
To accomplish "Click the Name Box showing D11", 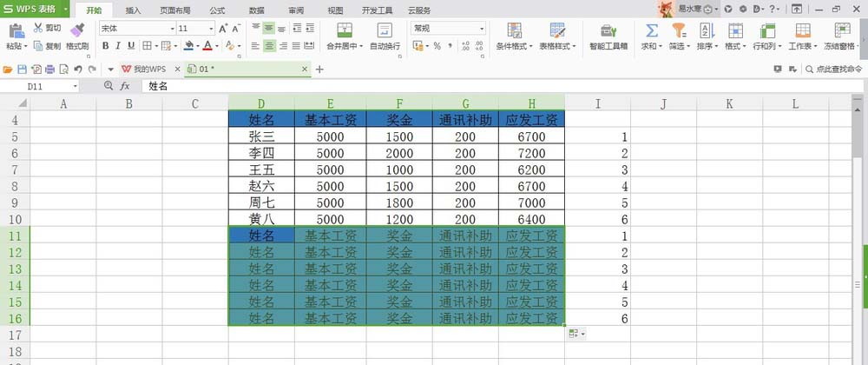I will pos(40,86).
